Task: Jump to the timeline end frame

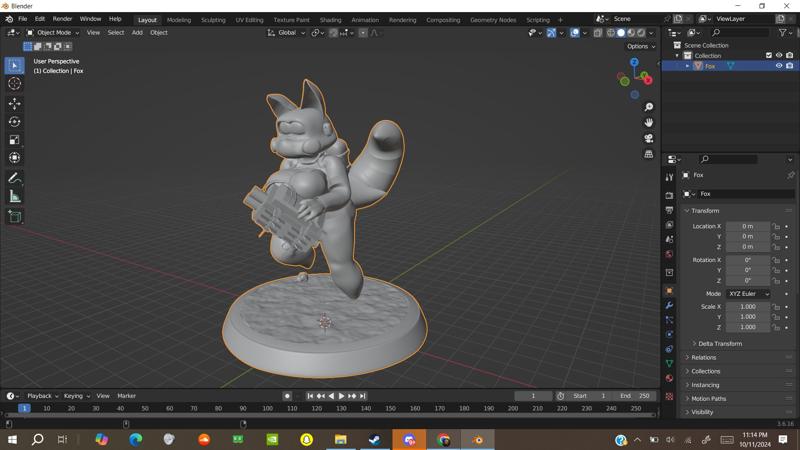Action: coord(363,396)
